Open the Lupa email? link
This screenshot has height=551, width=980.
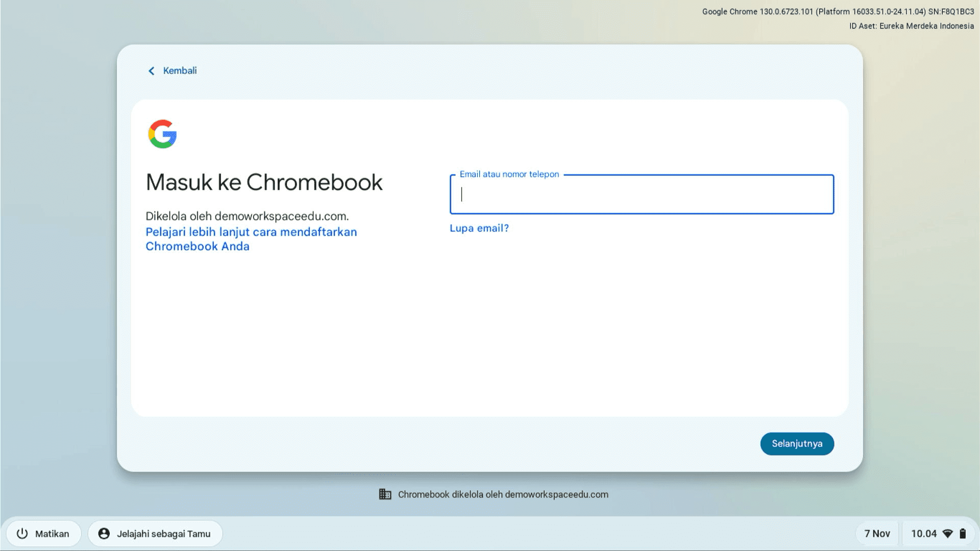(x=479, y=228)
